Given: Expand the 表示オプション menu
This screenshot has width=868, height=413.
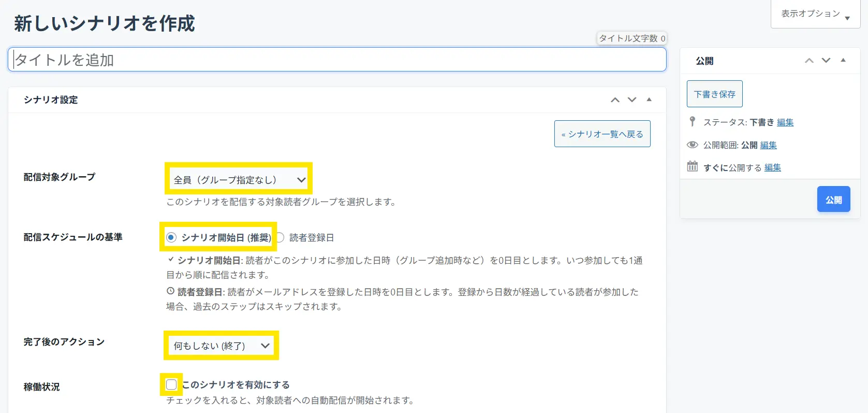Looking at the screenshot, I should [x=815, y=14].
